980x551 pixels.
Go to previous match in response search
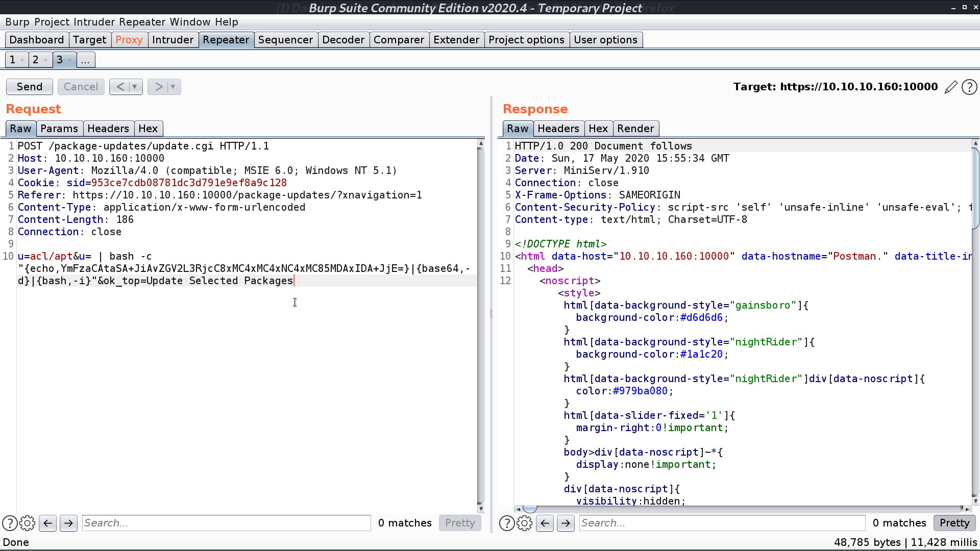click(545, 523)
